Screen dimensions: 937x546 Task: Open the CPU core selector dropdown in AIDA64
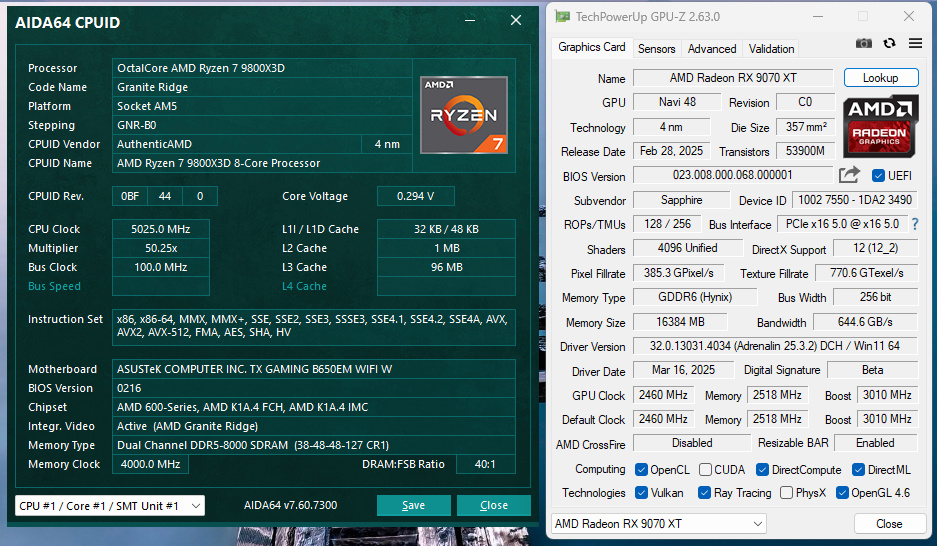coord(110,505)
